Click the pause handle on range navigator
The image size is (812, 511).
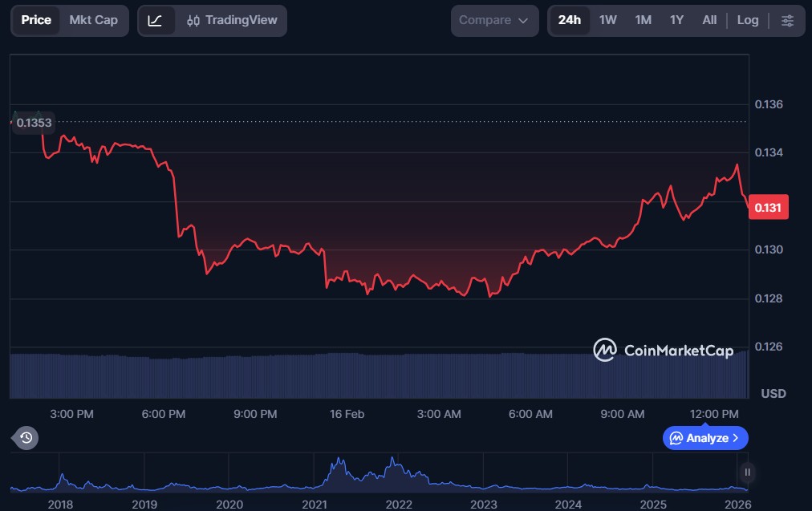(747, 472)
